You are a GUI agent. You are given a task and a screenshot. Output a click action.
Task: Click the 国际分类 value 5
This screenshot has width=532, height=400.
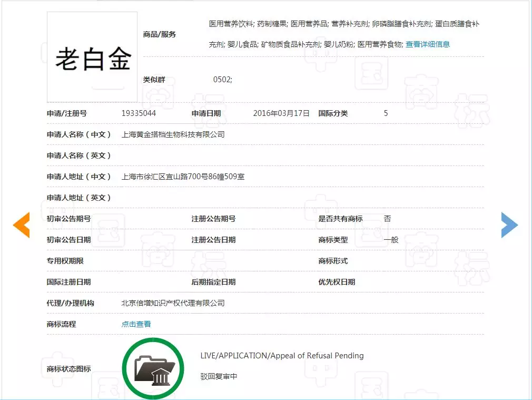click(x=386, y=113)
